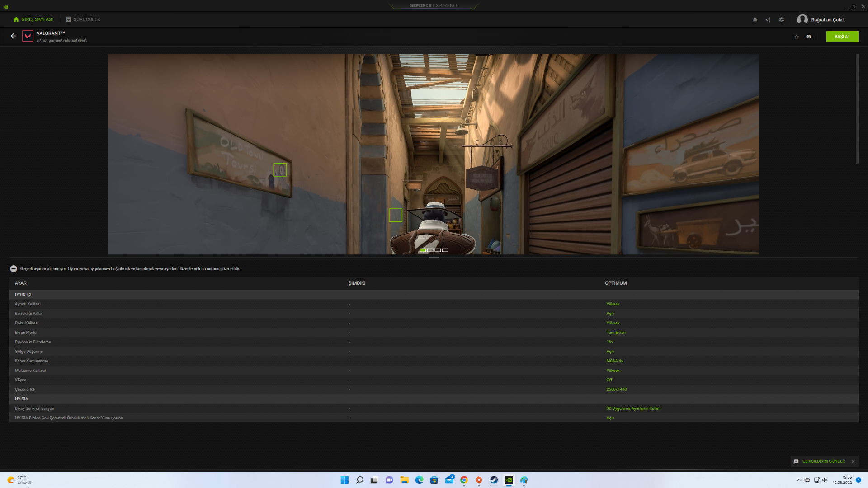This screenshot has height=488, width=868.
Task: Click the share icon in top bar
Action: [x=768, y=20]
